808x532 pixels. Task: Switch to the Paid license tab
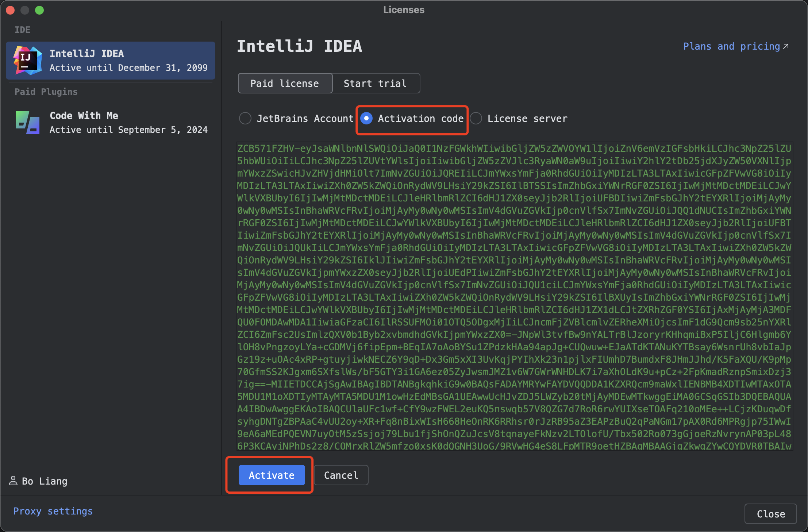(x=285, y=84)
